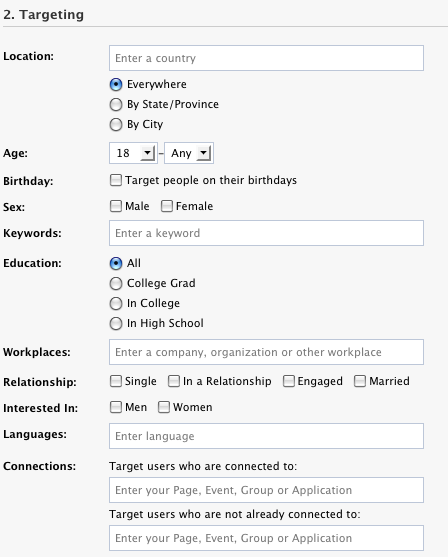Viewport: 448px width, 557px height.
Task: Click the Enter language field
Action: click(x=266, y=436)
